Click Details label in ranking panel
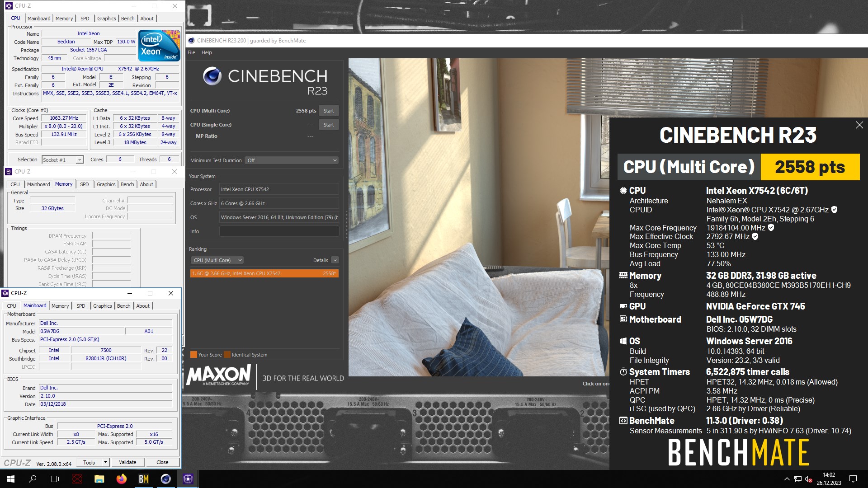 (x=321, y=260)
